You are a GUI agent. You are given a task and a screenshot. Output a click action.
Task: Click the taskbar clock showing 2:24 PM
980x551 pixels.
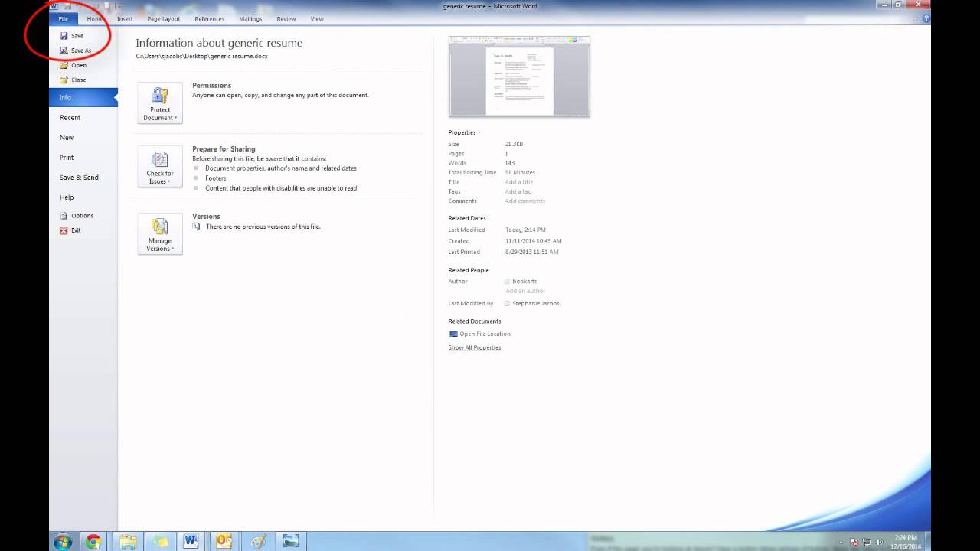tap(904, 542)
